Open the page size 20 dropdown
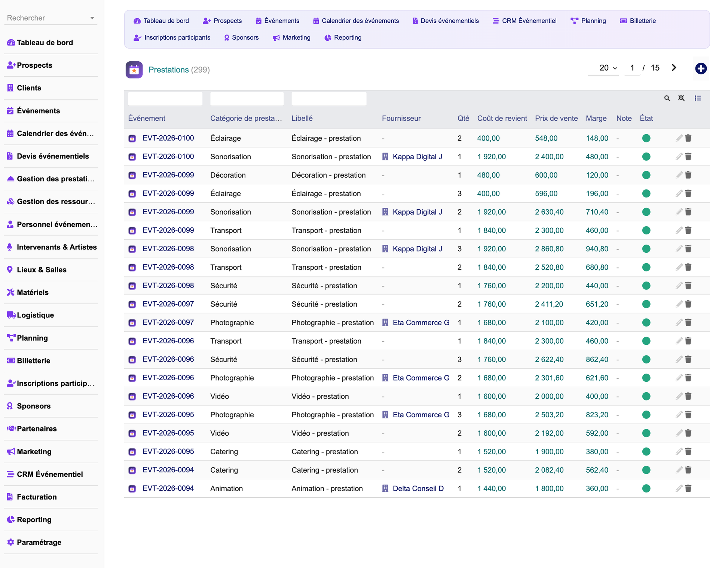The image size is (728, 568). 603,68
